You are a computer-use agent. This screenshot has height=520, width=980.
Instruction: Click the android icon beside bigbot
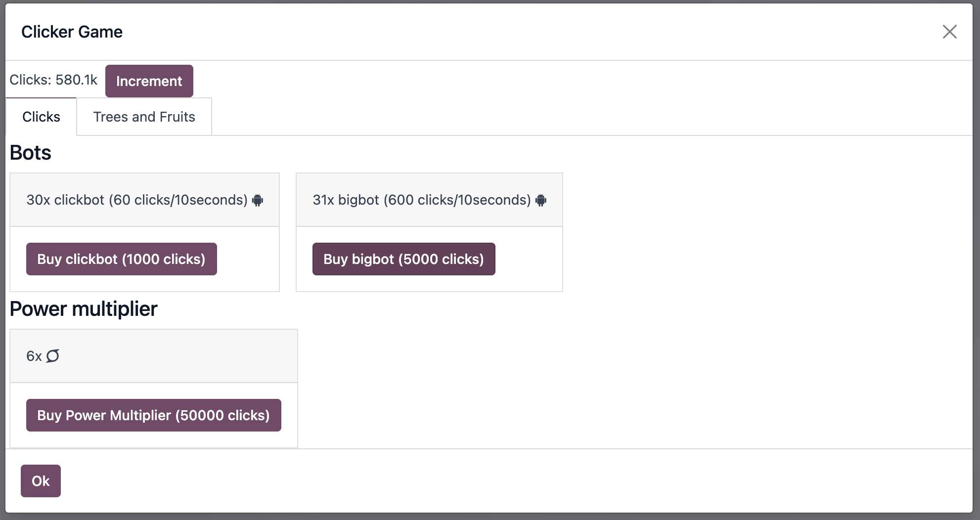click(x=541, y=200)
